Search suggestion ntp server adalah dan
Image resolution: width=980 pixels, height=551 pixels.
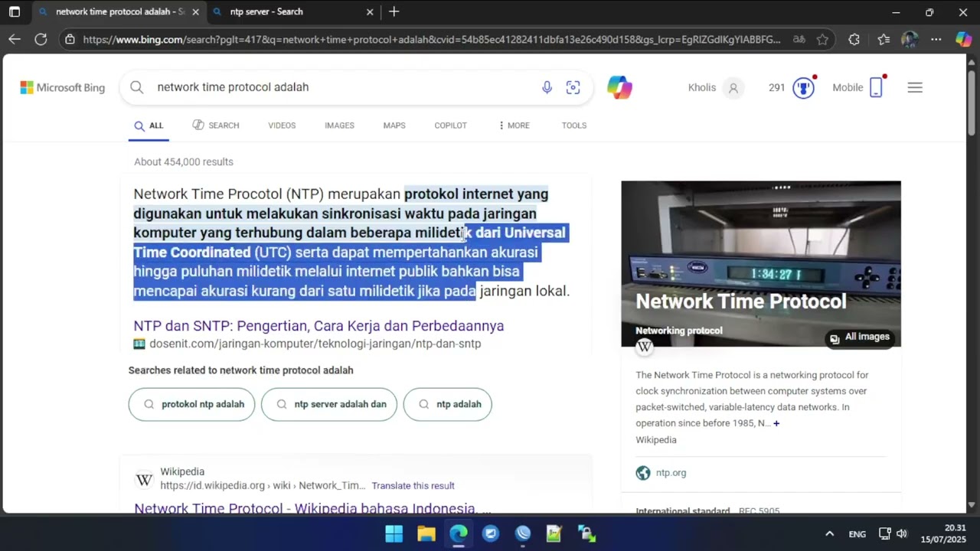click(x=329, y=404)
